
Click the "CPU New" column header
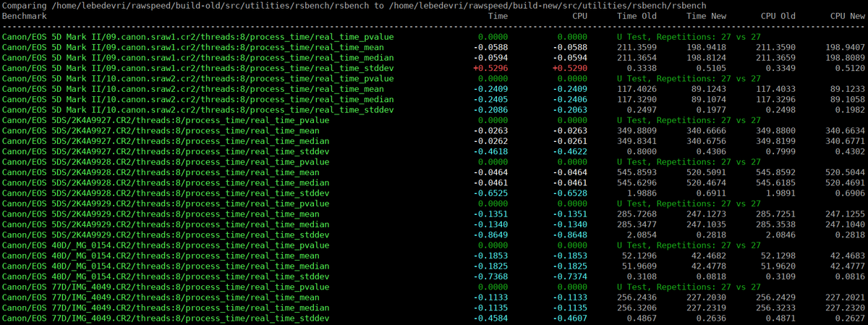(x=847, y=15)
